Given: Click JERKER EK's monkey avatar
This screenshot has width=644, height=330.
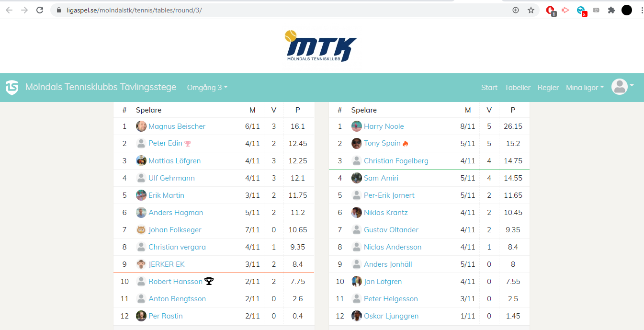Looking at the screenshot, I should (141, 264).
